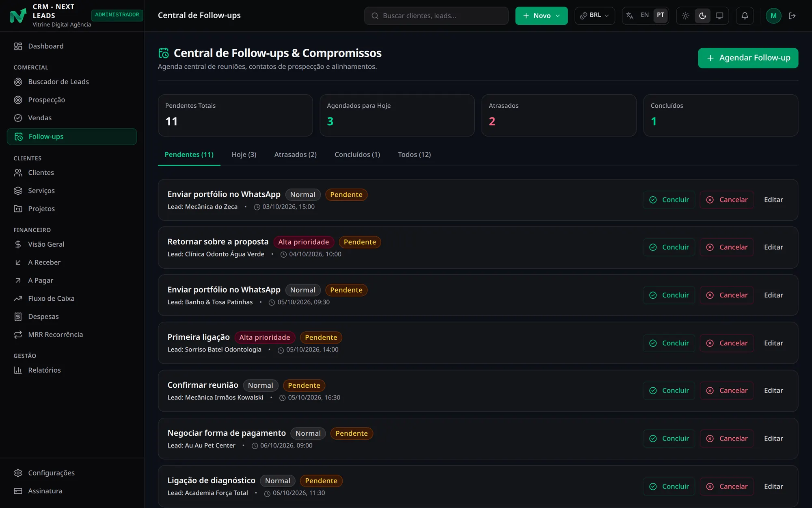The width and height of the screenshot is (812, 508).
Task: Click Agendar Follow-up button
Action: pos(748,58)
